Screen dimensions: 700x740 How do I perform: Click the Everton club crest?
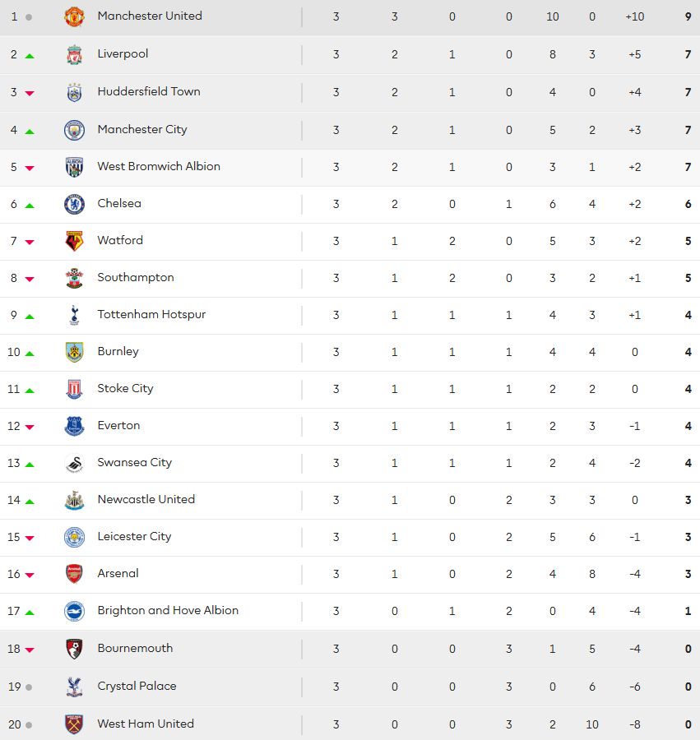[74, 426]
